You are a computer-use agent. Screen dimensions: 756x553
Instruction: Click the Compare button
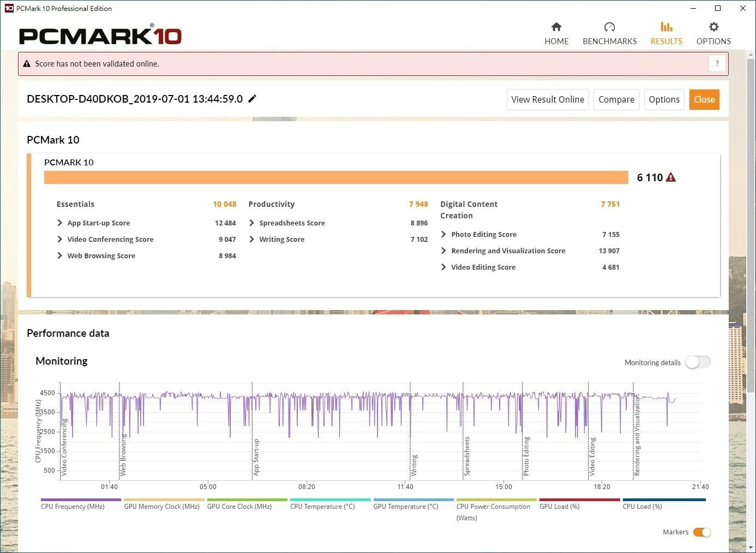616,99
